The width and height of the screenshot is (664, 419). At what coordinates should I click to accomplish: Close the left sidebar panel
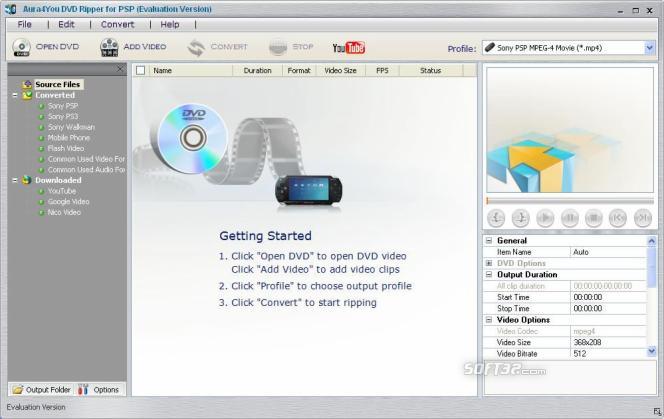pos(120,69)
